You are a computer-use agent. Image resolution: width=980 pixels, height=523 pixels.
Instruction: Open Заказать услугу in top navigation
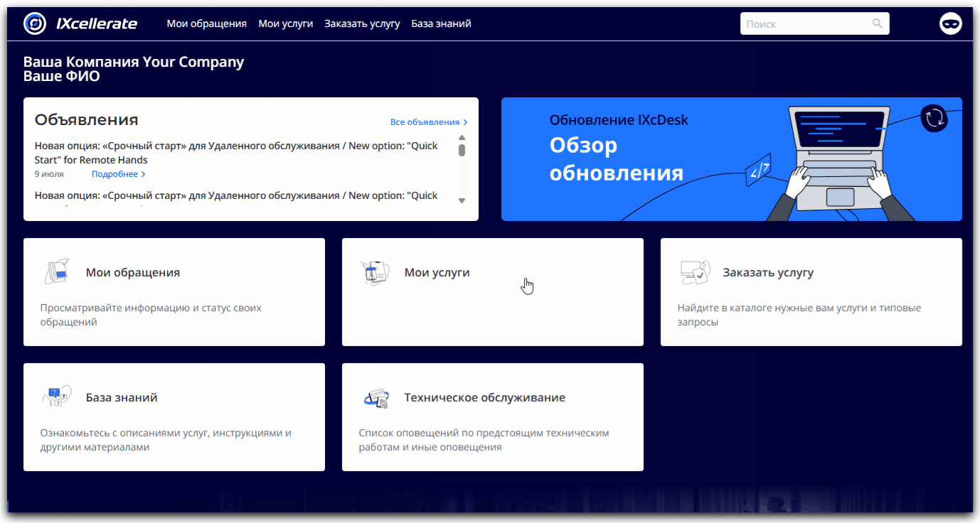[362, 23]
